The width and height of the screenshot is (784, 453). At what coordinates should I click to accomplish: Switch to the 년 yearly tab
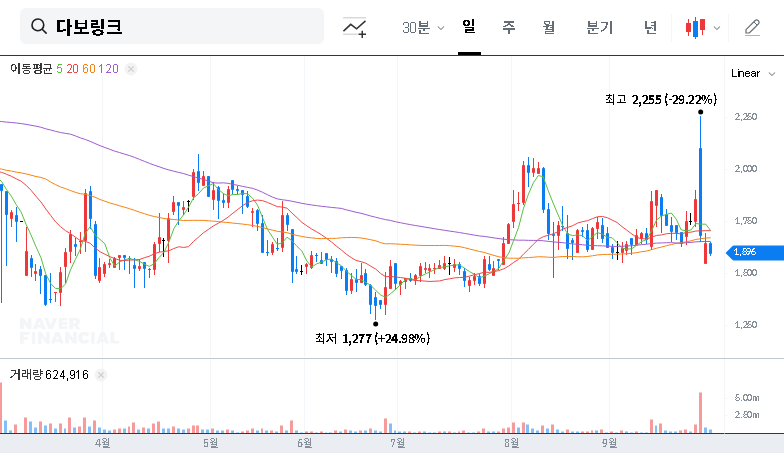(650, 27)
